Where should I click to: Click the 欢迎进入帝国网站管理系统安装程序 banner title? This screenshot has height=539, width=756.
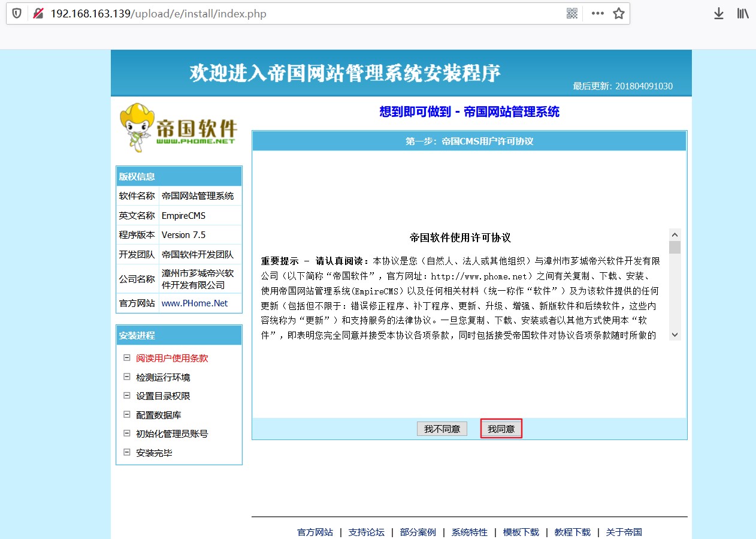click(x=345, y=73)
